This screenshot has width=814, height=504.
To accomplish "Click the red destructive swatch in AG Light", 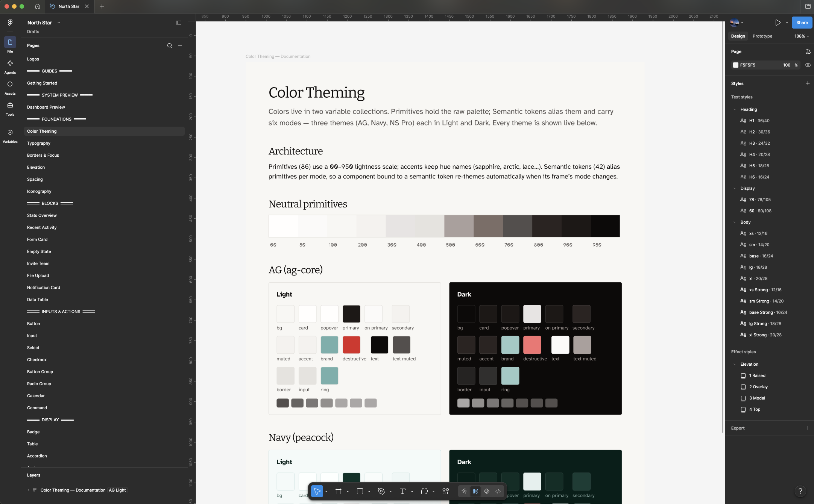I will point(351,345).
